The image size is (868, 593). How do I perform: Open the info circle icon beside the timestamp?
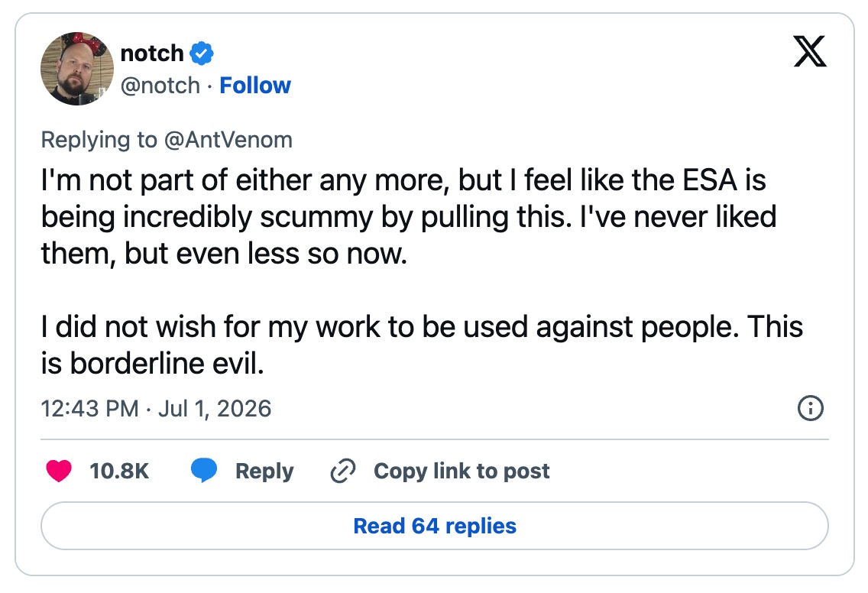coord(811,408)
